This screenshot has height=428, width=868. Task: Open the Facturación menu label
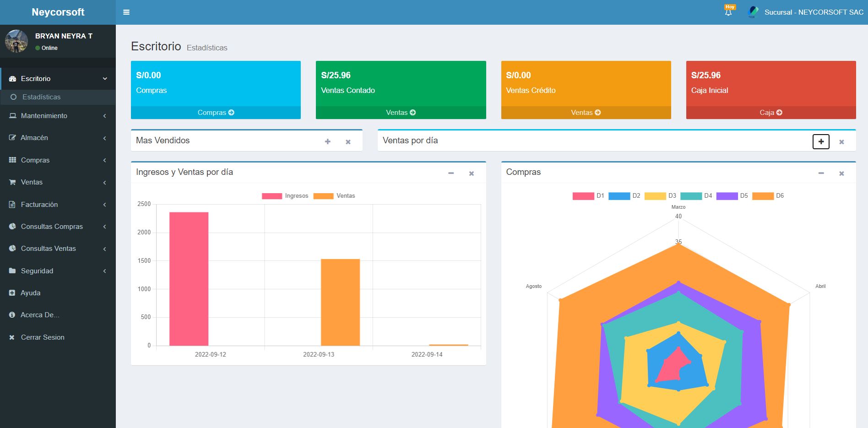click(x=39, y=205)
